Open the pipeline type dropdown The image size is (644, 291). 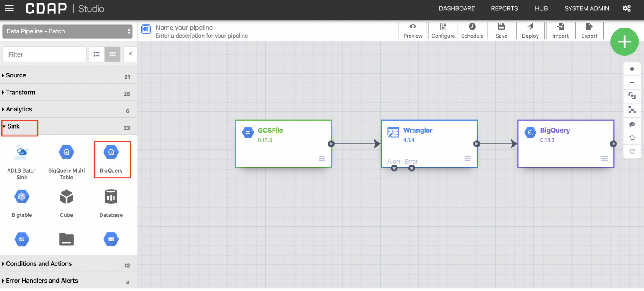click(67, 31)
